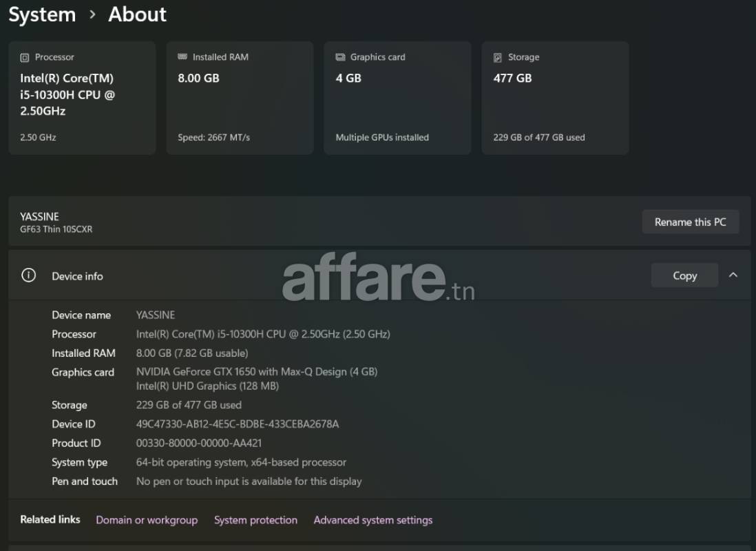Click the System type row label
Screen dimensions: 756x551
pos(80,462)
